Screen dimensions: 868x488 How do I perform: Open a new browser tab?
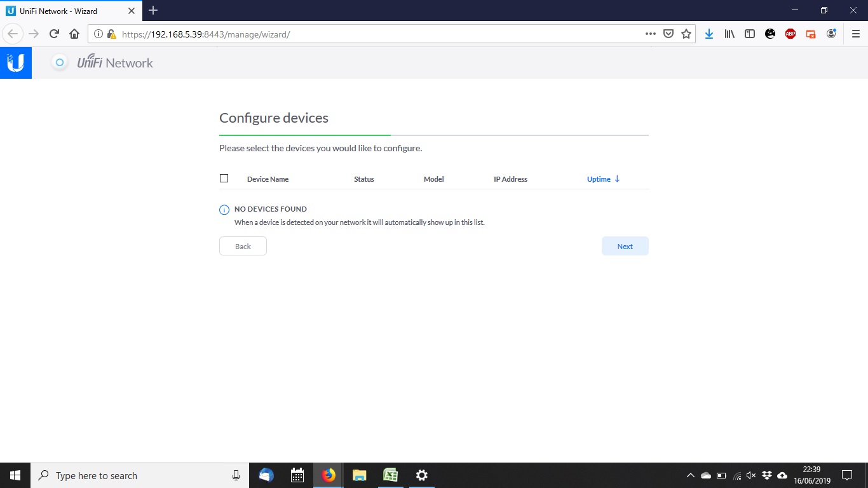(x=153, y=11)
